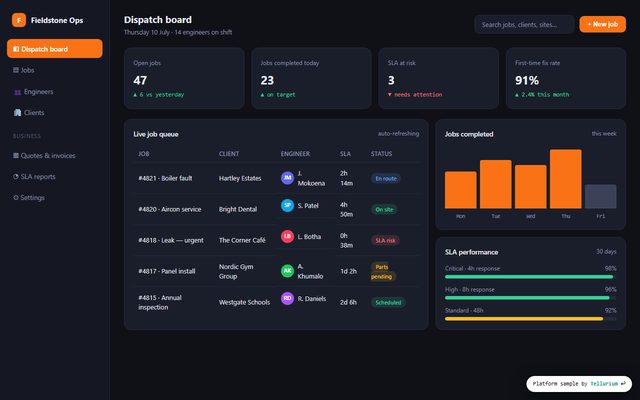Viewport: 640px width, 400px height.
Task: Open the SLA at risk card
Action: [439, 78]
